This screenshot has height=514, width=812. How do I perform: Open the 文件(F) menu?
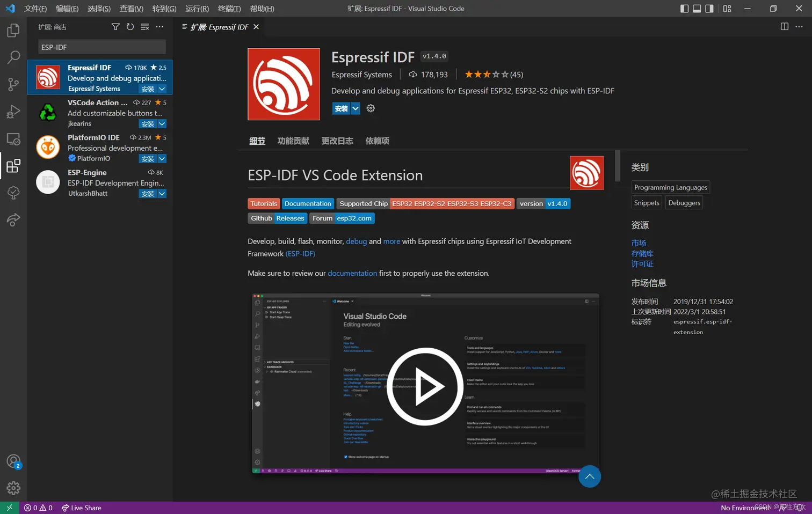pos(35,9)
